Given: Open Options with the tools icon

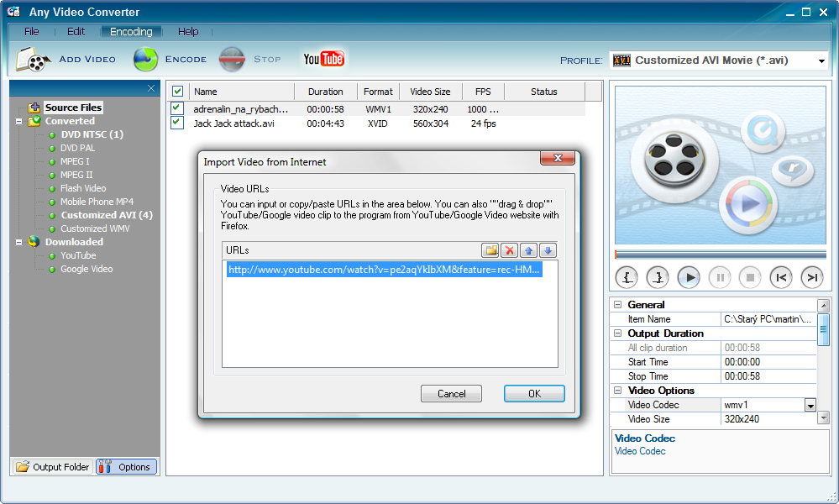Looking at the screenshot, I should pyautogui.click(x=127, y=466).
